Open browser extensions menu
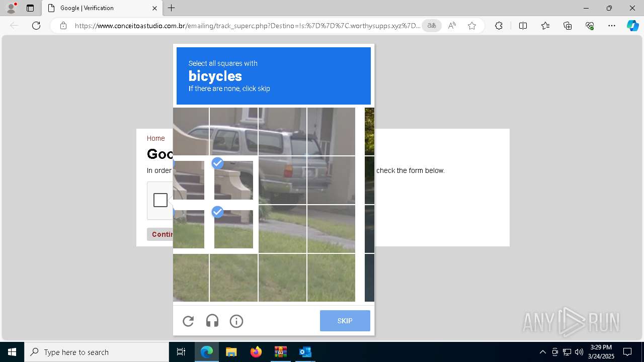The height and width of the screenshot is (362, 644). pos(499,26)
